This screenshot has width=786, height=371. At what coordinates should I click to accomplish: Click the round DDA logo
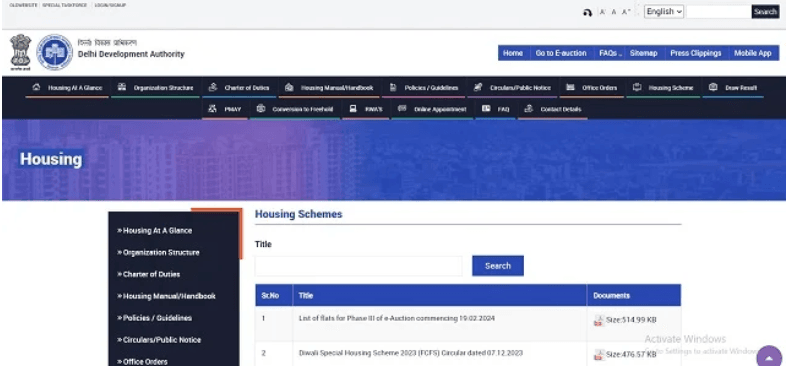point(55,52)
